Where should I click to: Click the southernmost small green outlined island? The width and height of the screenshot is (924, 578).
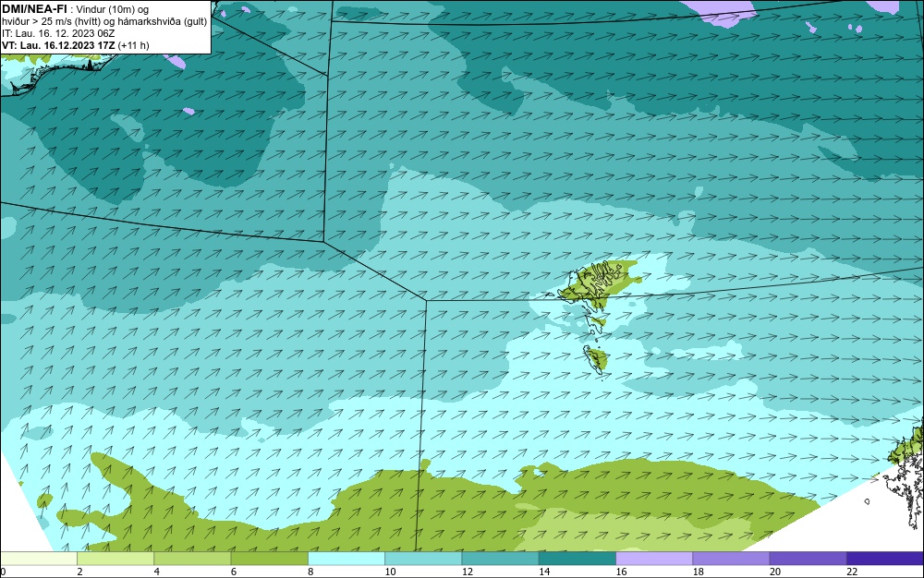coord(596,358)
